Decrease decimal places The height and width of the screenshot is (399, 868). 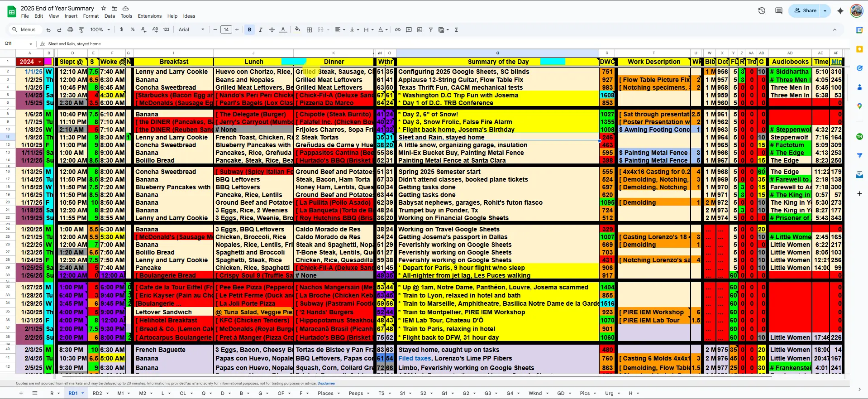(x=143, y=30)
